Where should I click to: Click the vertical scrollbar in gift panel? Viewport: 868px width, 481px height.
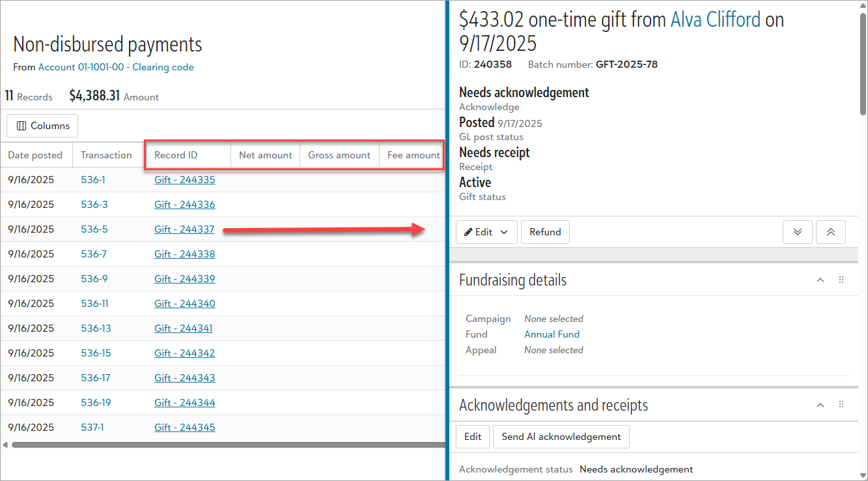pyautogui.click(x=863, y=65)
